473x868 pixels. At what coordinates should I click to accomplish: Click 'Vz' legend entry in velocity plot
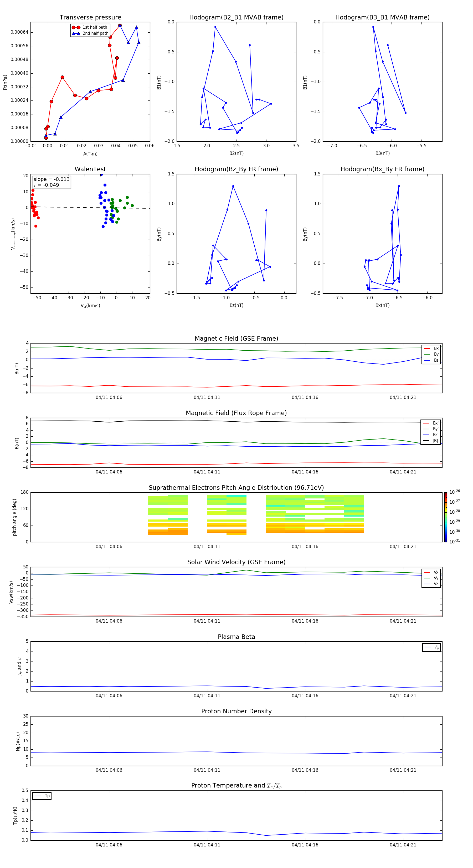click(x=431, y=584)
